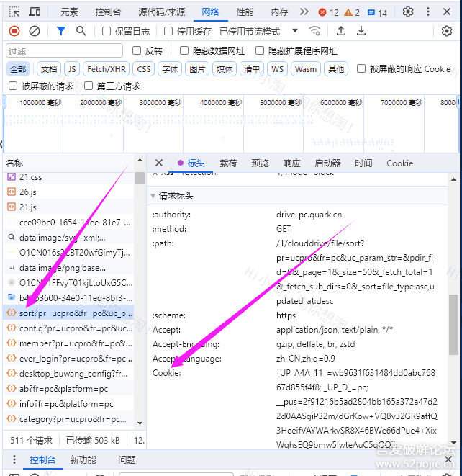Open the 问题 drawer tab
This screenshot has width=462, height=476.
coord(127,459)
